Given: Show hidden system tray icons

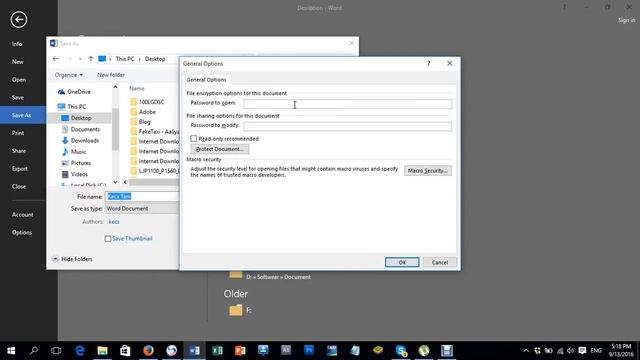Looking at the screenshot, I should click(526, 351).
